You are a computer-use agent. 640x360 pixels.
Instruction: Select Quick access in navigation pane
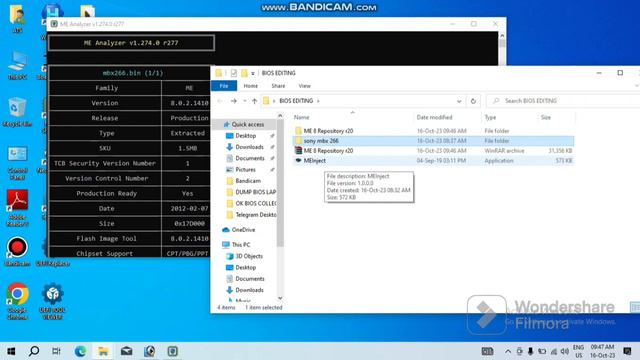coord(247,124)
